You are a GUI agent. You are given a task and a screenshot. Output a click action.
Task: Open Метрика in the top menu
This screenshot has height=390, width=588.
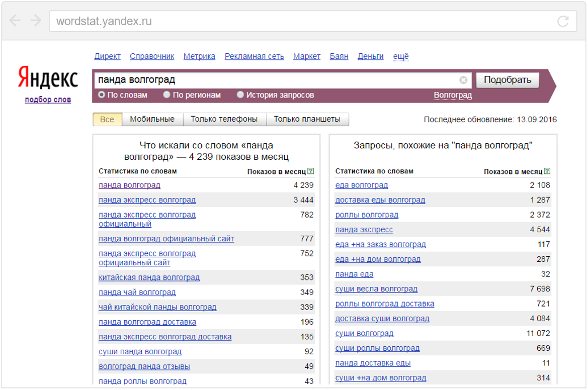pyautogui.click(x=199, y=56)
